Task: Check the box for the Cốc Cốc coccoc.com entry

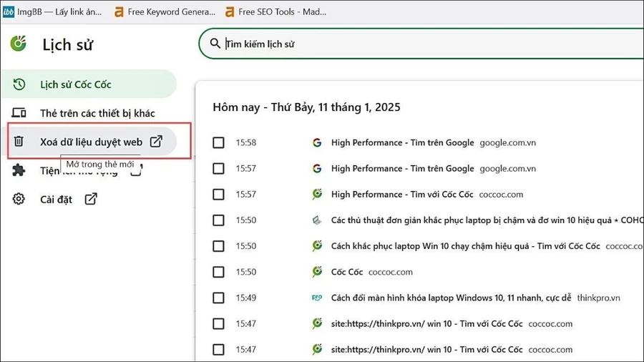Action: 218,272
